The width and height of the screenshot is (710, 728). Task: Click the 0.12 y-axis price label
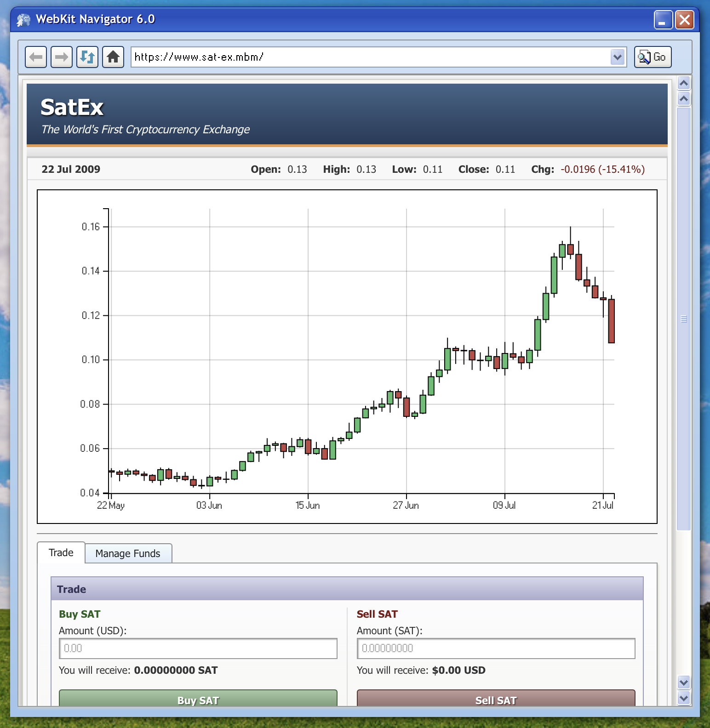(x=91, y=315)
